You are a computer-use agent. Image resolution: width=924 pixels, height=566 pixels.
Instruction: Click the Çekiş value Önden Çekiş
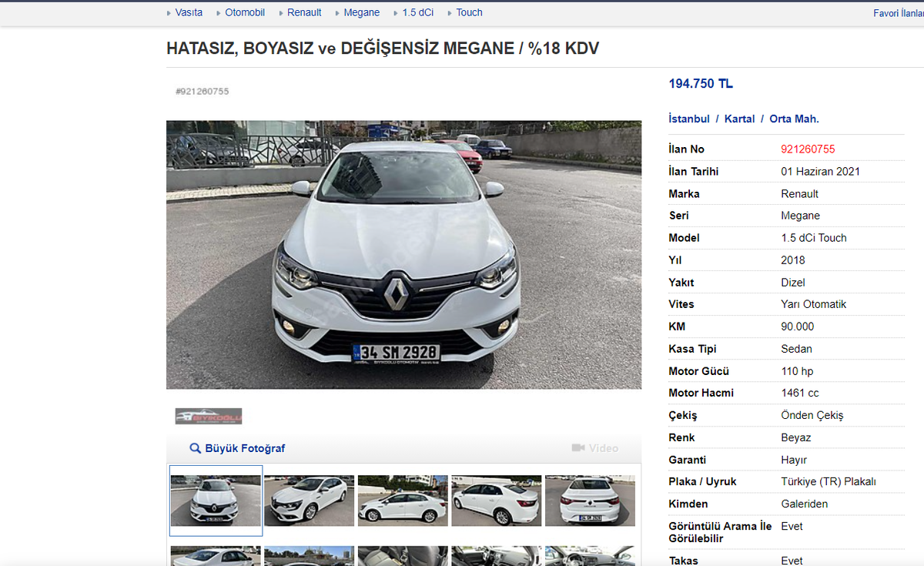click(x=812, y=415)
